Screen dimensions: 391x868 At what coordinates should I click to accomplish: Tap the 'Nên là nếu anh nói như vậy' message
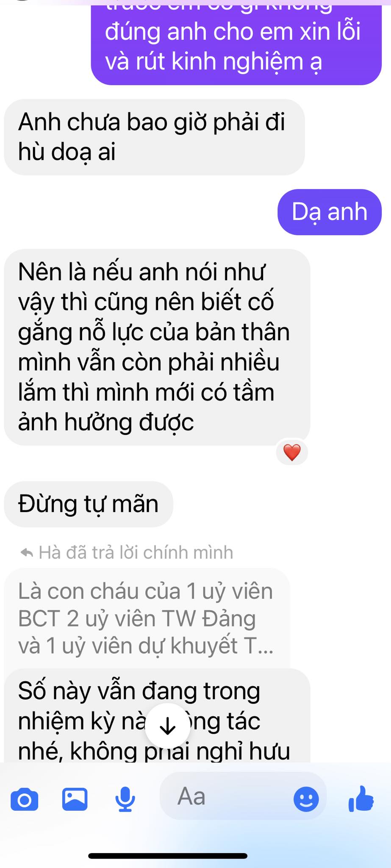pyautogui.click(x=157, y=347)
